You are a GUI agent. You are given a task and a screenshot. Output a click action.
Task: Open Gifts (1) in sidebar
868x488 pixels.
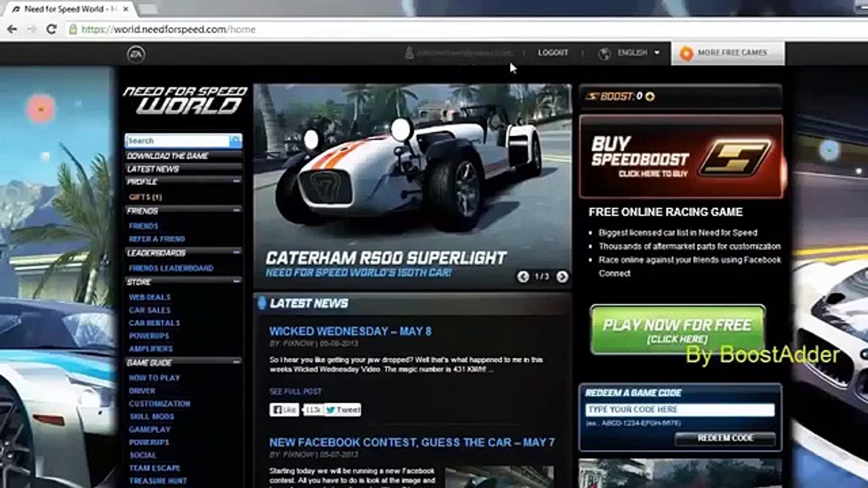coord(145,197)
